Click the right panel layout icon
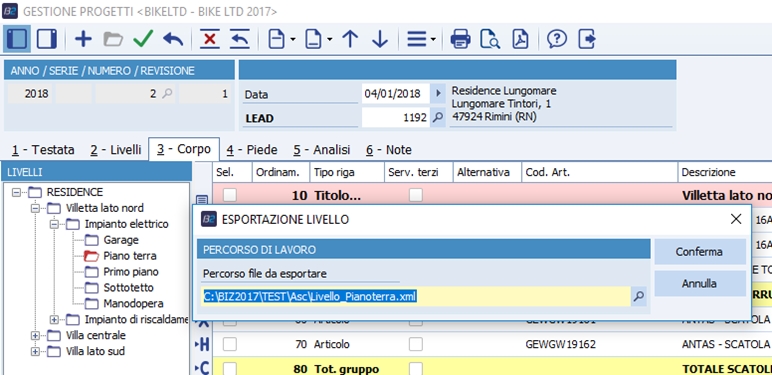 pos(47,39)
